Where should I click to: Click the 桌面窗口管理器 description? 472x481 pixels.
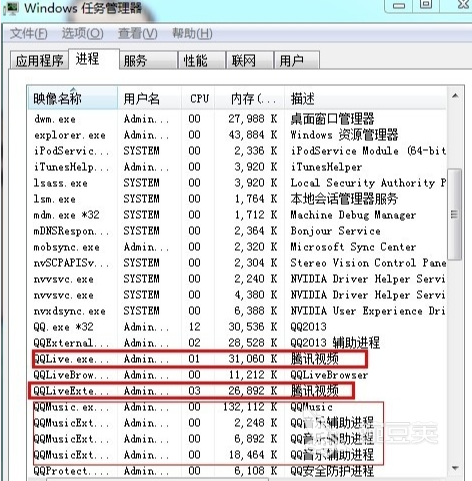pyautogui.click(x=332, y=119)
